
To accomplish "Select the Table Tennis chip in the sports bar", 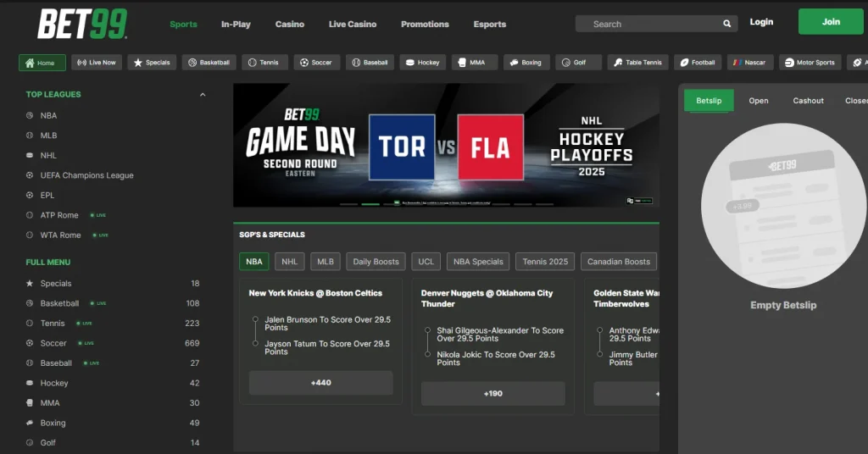I will tap(637, 63).
